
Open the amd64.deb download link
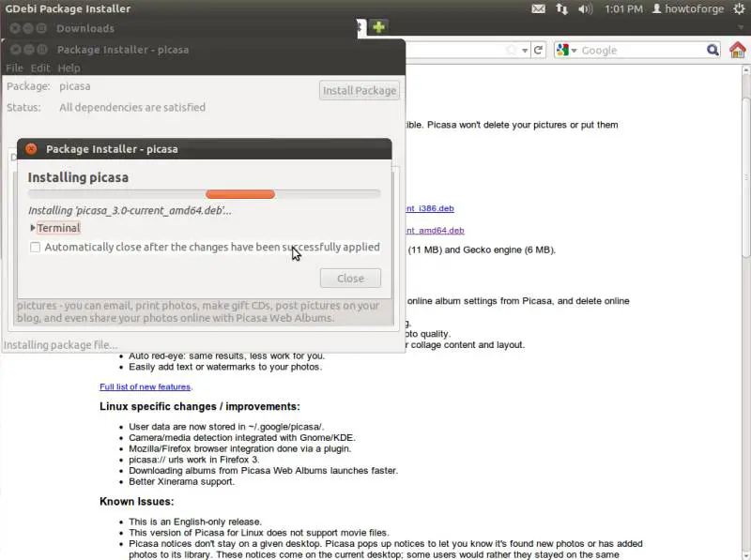pyautogui.click(x=435, y=230)
